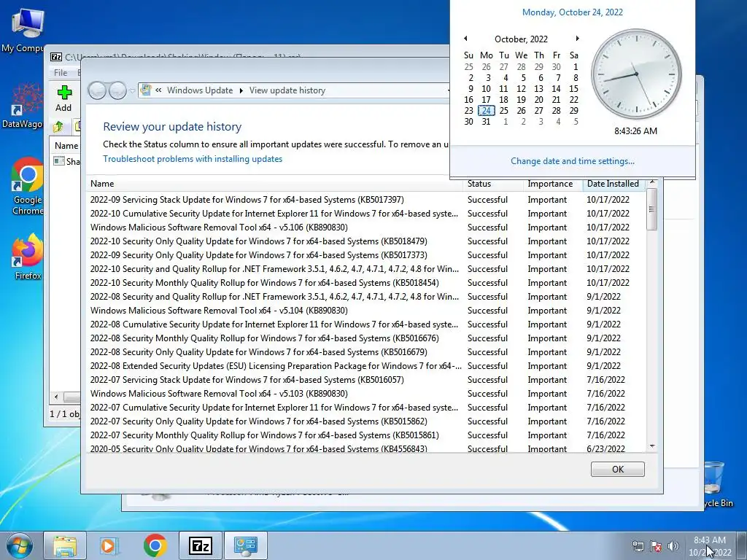Sort by the Status column header

[492, 184]
